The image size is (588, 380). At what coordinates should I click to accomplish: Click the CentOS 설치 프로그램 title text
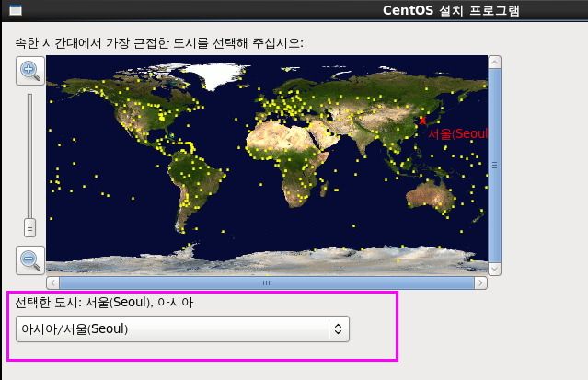click(451, 10)
